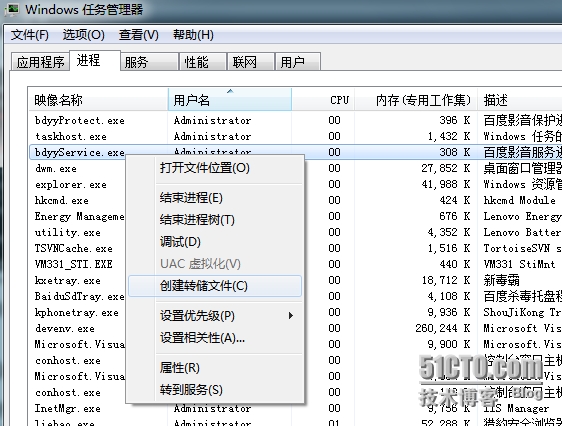
Task: Click the IIS Manager description cell
Action: [x=516, y=408]
